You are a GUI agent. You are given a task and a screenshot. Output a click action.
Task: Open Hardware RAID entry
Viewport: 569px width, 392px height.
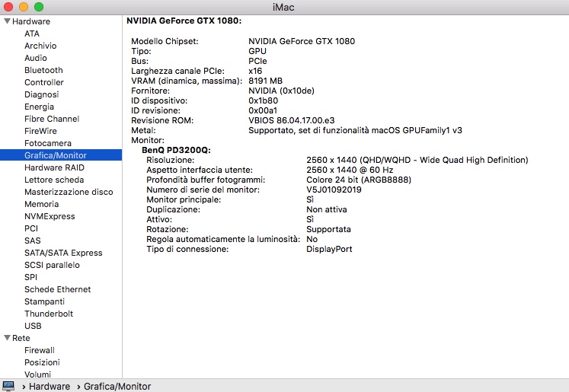pyautogui.click(x=54, y=167)
